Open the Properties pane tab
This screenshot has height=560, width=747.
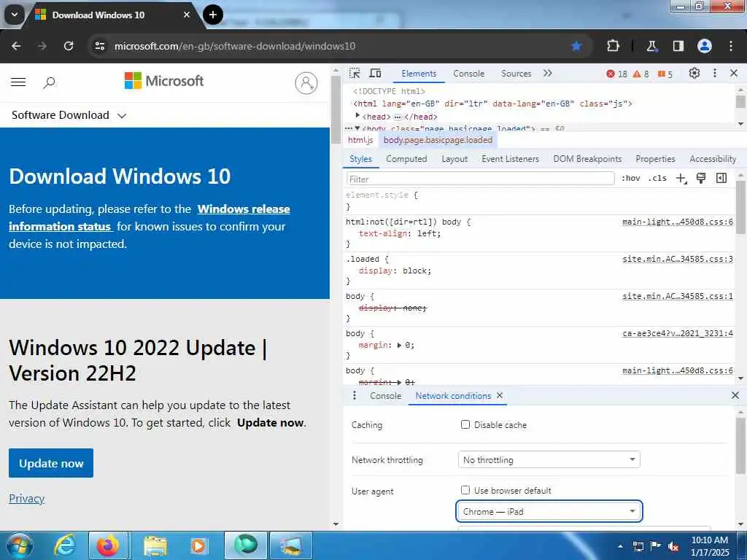(x=655, y=159)
